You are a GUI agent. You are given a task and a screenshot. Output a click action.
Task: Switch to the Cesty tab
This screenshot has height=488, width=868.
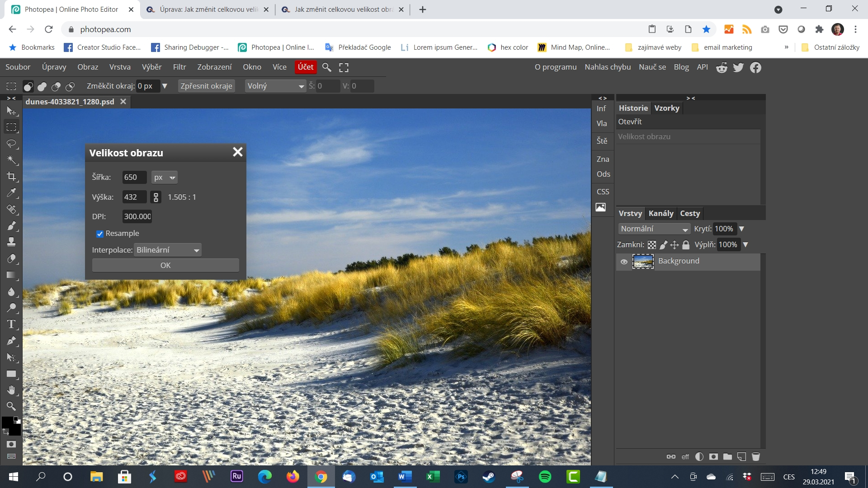pyautogui.click(x=690, y=213)
